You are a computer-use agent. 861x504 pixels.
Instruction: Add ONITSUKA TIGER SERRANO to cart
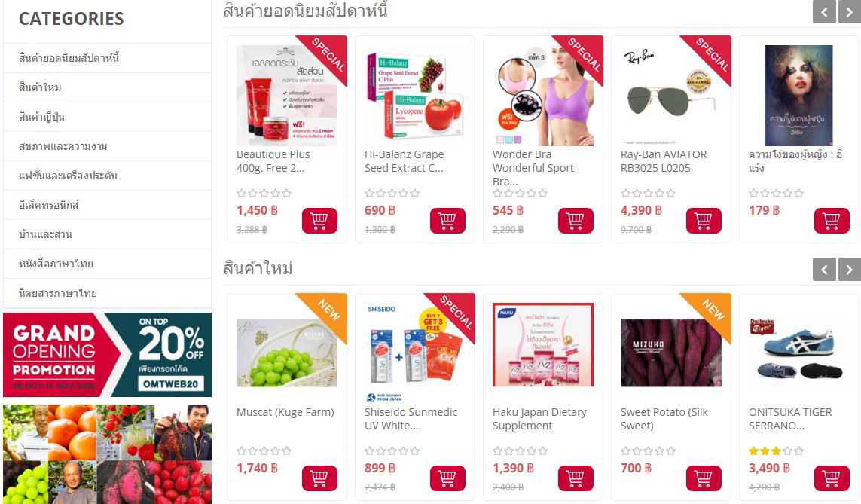pos(832,478)
